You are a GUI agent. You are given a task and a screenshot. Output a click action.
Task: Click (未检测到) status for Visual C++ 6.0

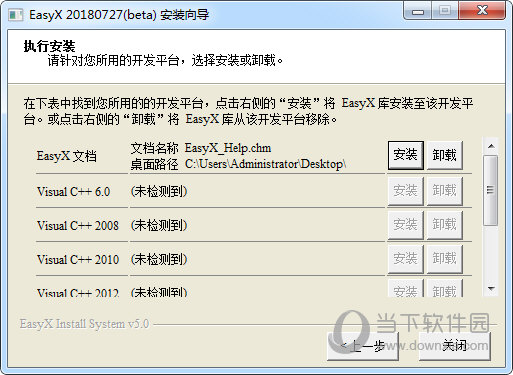(159, 192)
